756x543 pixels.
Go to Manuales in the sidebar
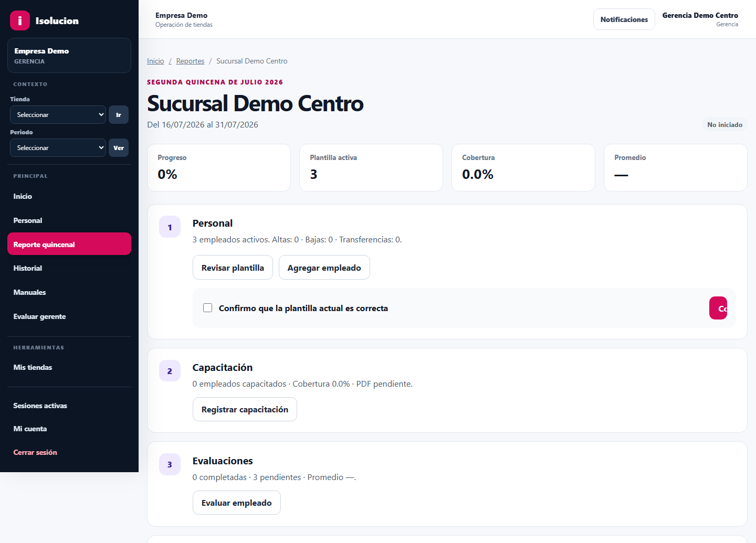[x=69, y=292]
